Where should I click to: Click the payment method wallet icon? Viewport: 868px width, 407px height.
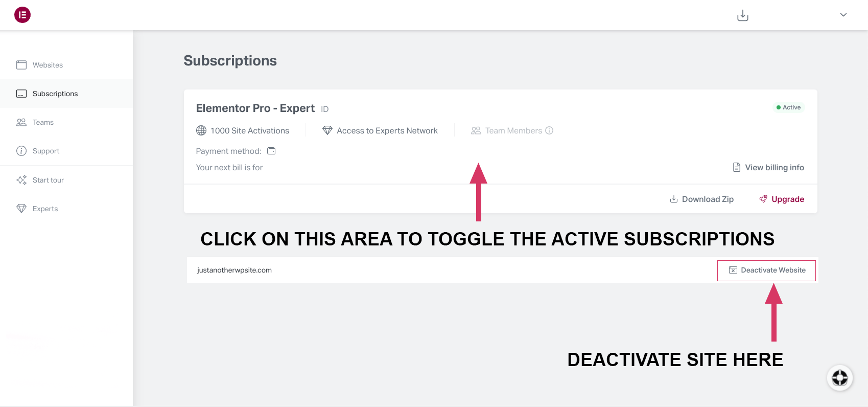(x=271, y=151)
